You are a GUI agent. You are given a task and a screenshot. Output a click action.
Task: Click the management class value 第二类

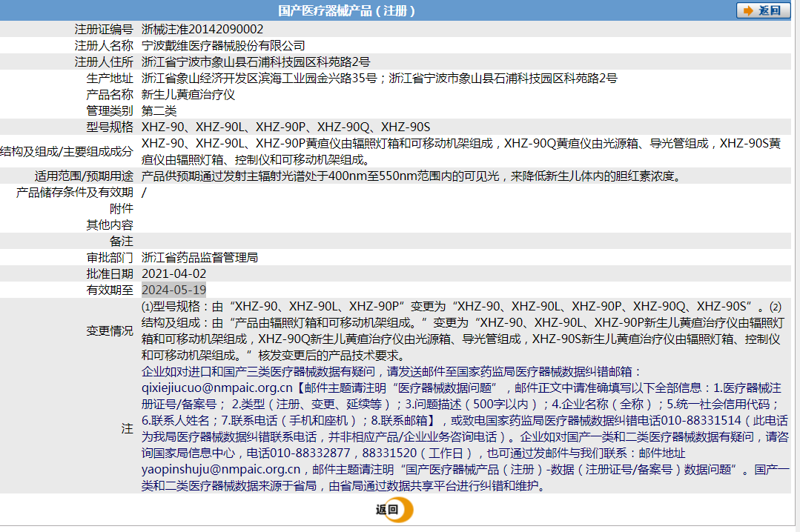click(x=159, y=110)
